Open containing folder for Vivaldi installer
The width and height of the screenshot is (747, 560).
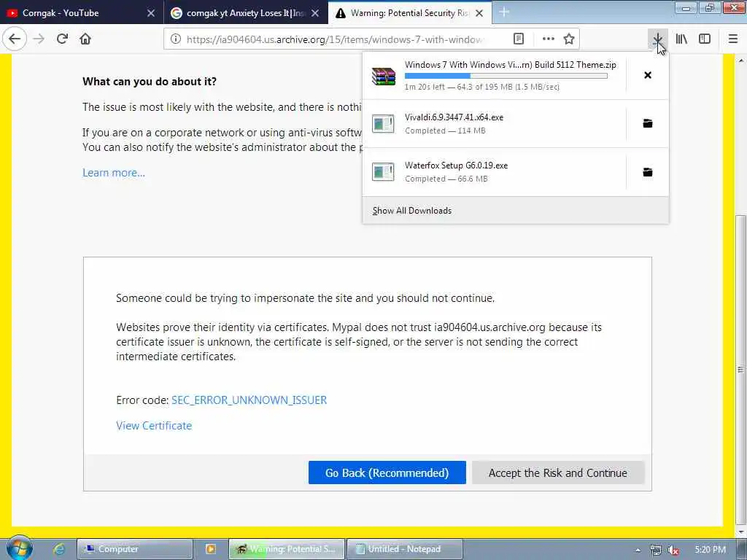click(648, 124)
